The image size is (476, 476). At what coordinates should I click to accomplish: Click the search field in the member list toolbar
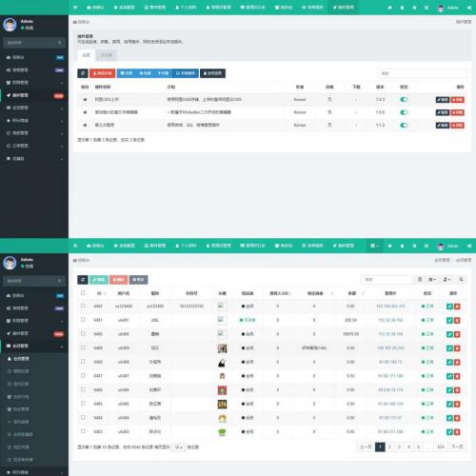pyautogui.click(x=387, y=279)
